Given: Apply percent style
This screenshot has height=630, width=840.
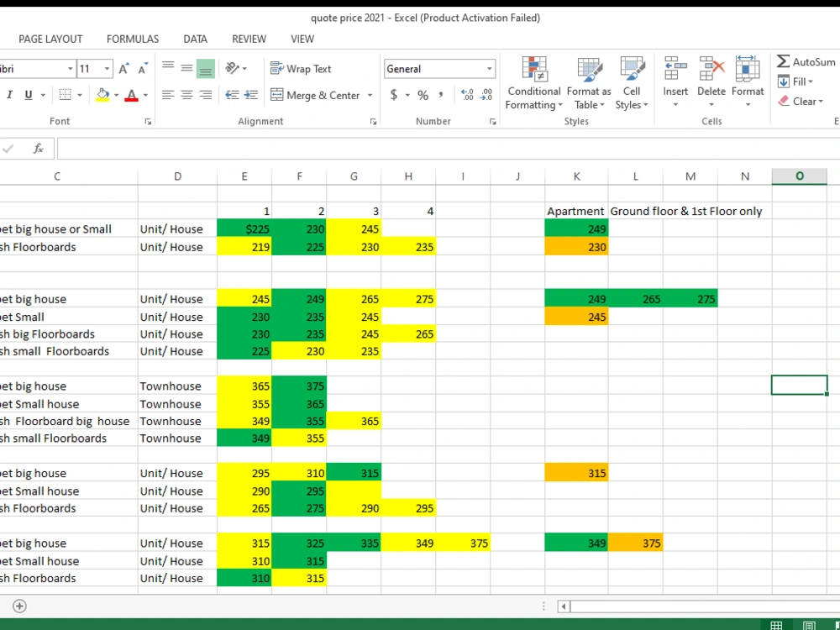Looking at the screenshot, I should coord(423,96).
